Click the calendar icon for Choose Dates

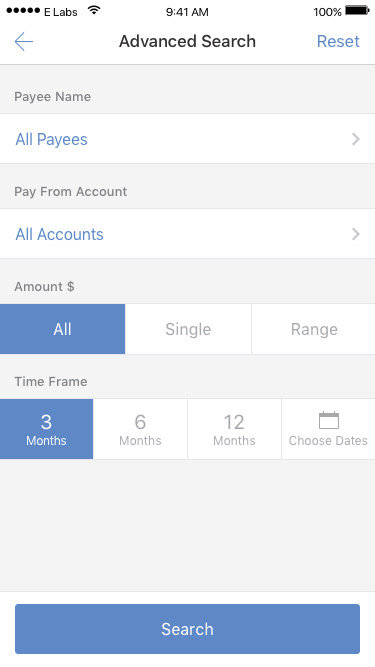pyautogui.click(x=329, y=420)
